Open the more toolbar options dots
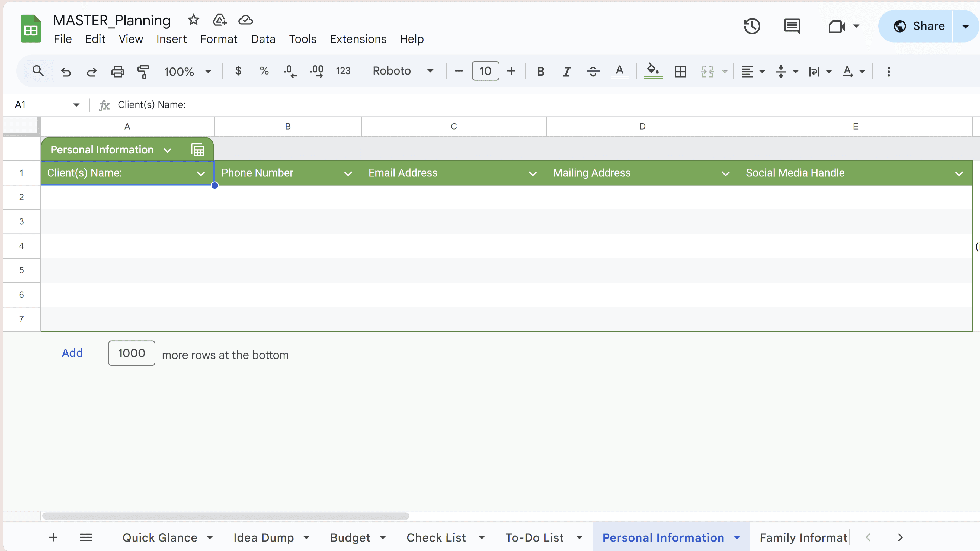The image size is (980, 551). (x=889, y=72)
